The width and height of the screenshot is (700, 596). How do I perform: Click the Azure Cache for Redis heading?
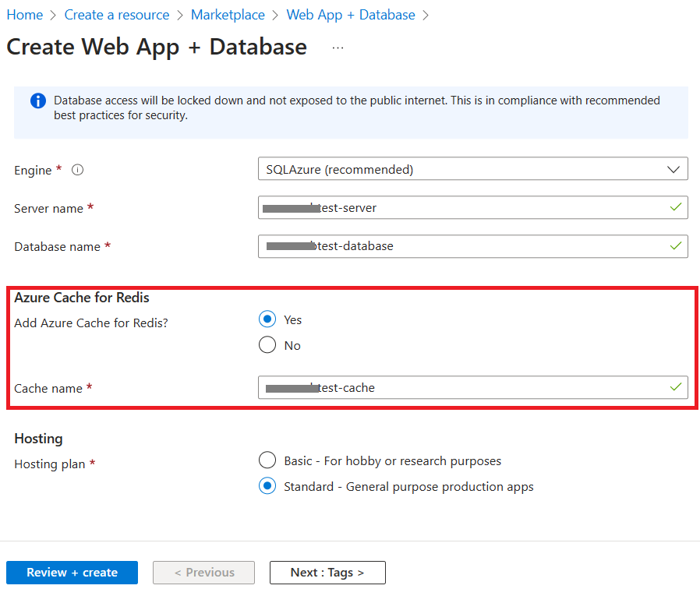pyautogui.click(x=82, y=298)
